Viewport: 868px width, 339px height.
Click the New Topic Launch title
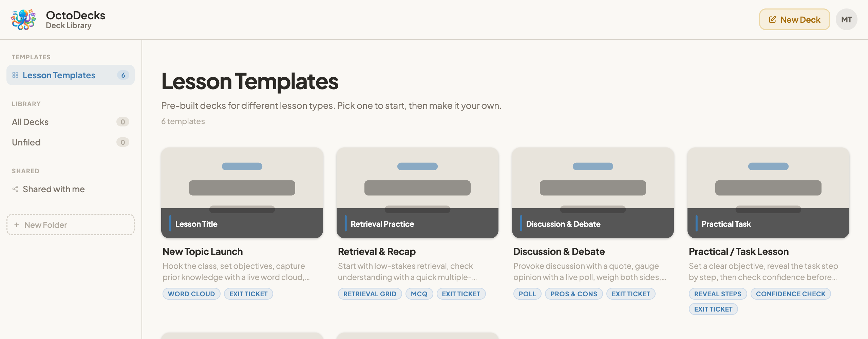[203, 252]
